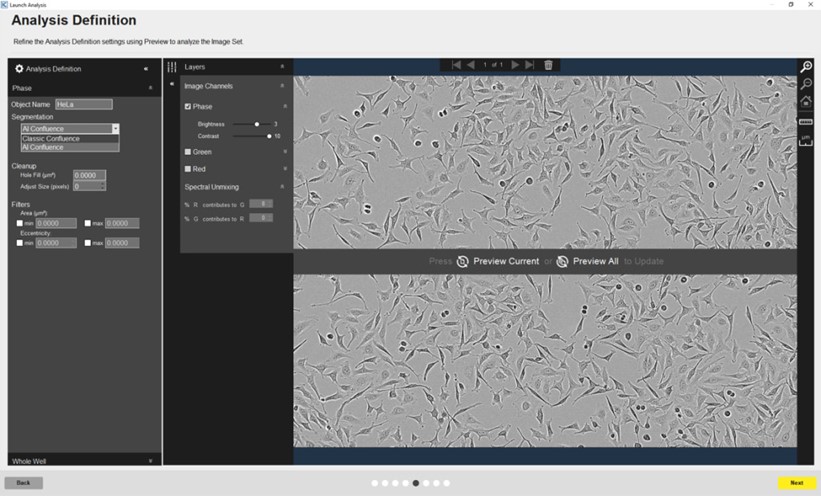821x496 pixels.
Task: Collapse the Spectral Unmixing section
Action: point(284,187)
